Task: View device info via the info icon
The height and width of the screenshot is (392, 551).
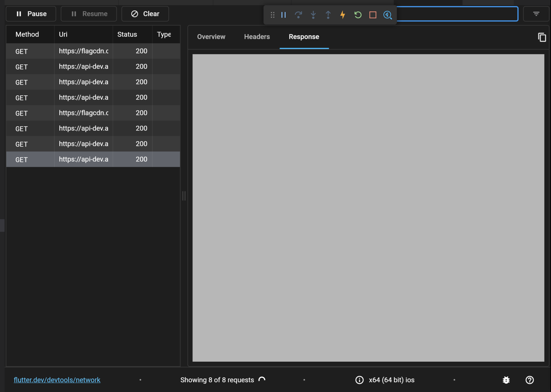Action: tap(359, 380)
